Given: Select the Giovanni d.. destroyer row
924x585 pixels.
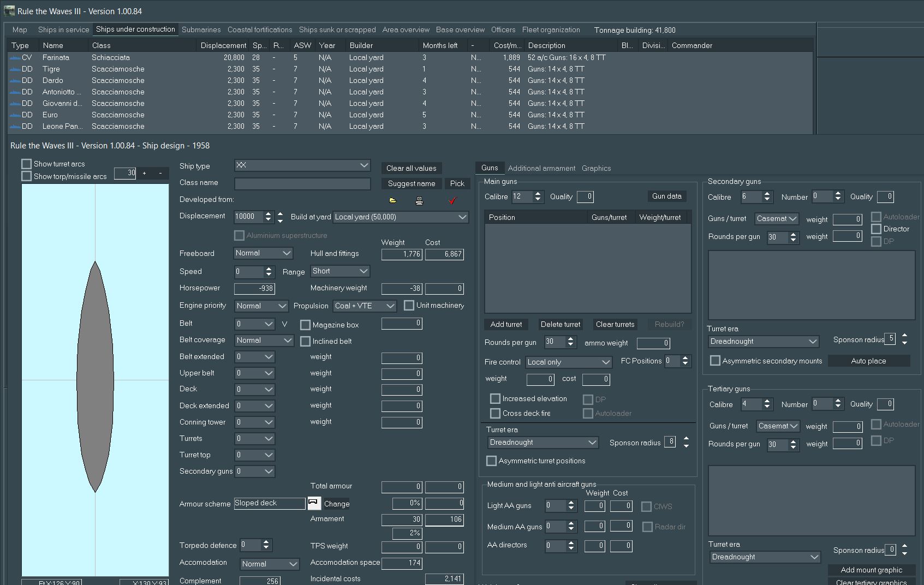Looking at the screenshot, I should pyautogui.click(x=410, y=103).
